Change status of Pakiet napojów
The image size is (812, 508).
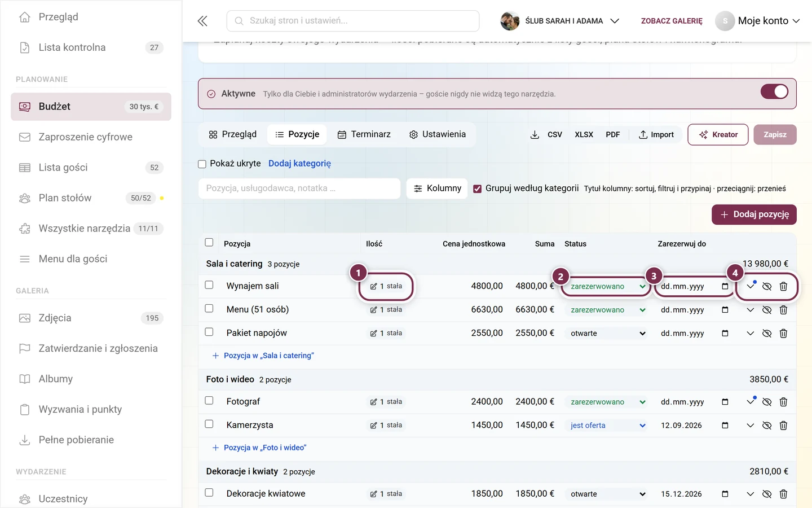(x=607, y=333)
